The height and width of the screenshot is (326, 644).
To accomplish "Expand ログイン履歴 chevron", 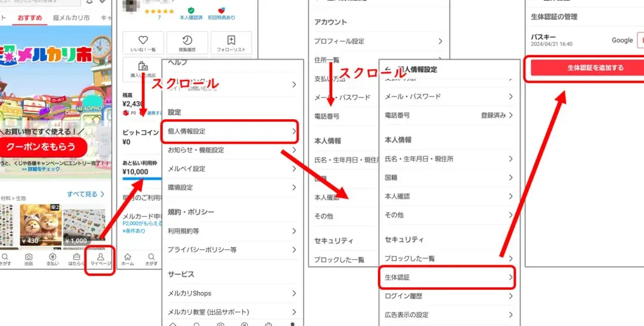I will pyautogui.click(x=511, y=296).
